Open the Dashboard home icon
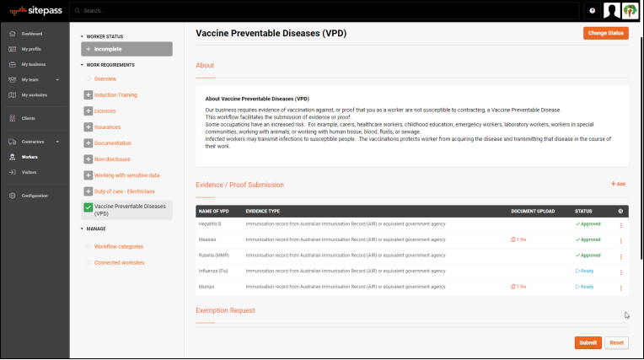The image size is (644, 360). tap(13, 34)
